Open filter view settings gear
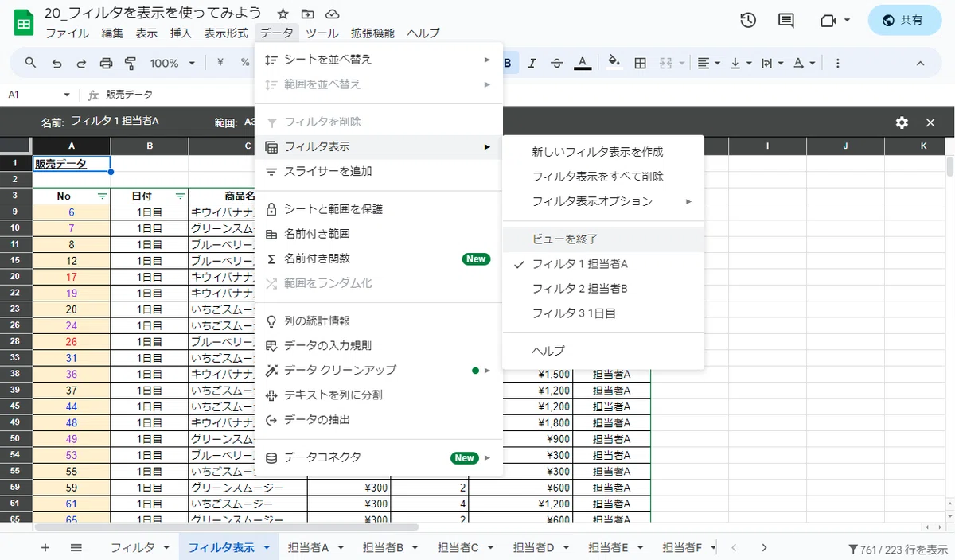The image size is (955, 560). (x=902, y=122)
